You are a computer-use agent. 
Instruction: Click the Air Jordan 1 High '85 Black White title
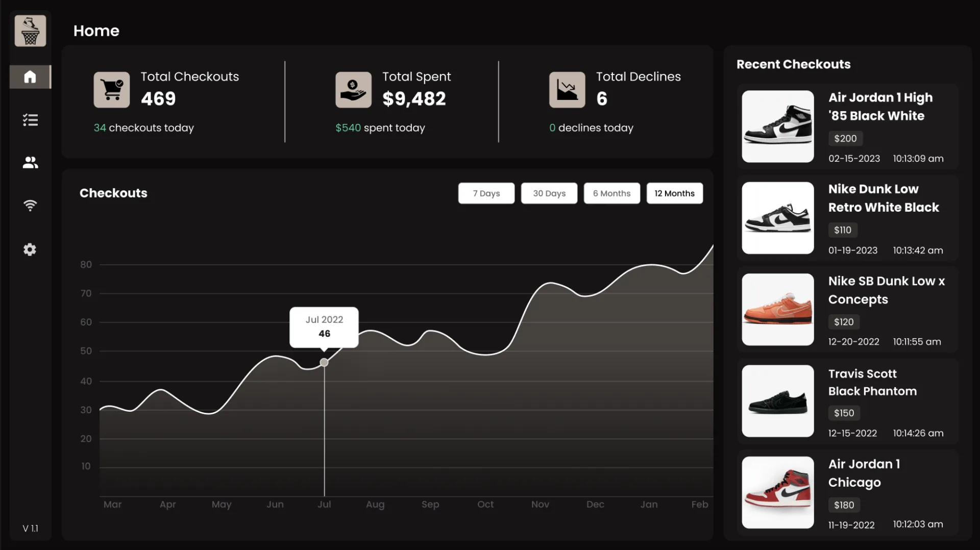coord(880,107)
